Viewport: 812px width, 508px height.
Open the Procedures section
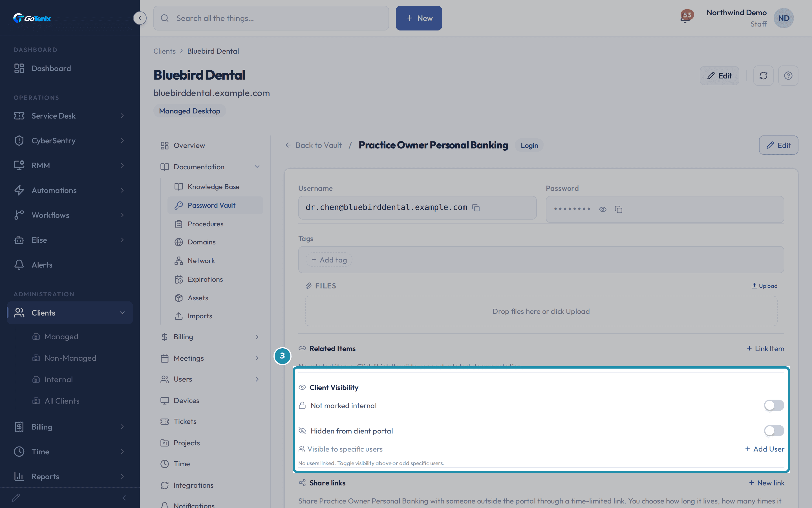point(215,224)
